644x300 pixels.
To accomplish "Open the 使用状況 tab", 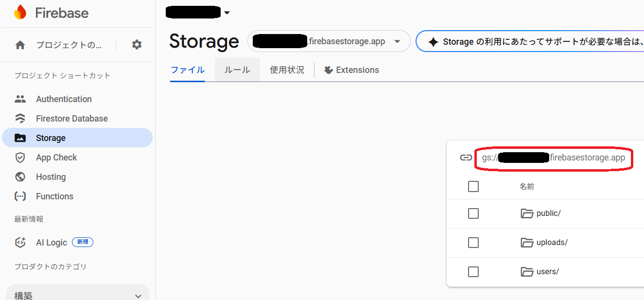I will point(287,70).
